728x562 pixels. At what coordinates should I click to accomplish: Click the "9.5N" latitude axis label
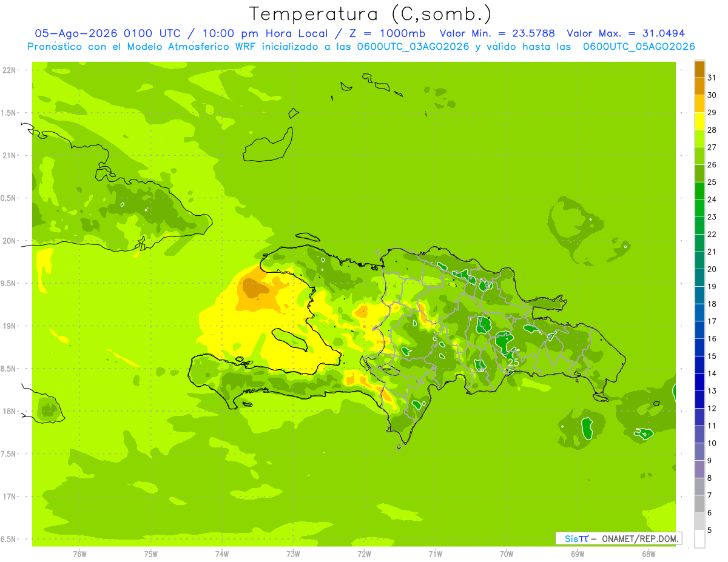pyautogui.click(x=9, y=283)
